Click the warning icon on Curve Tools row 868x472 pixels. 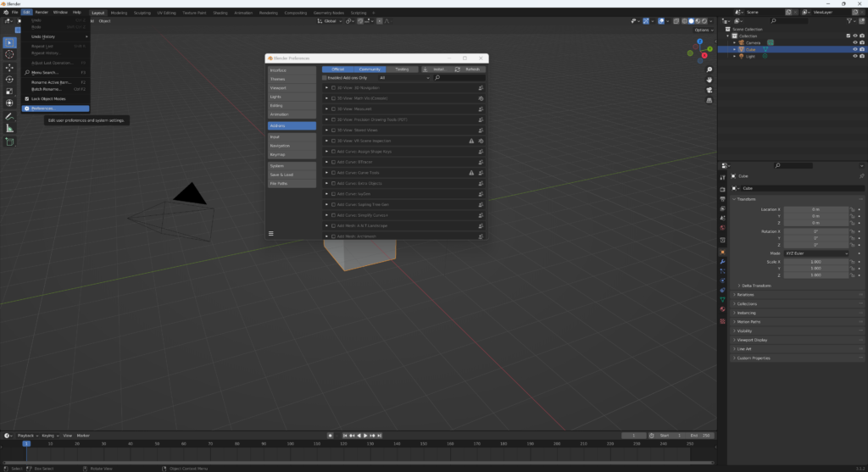point(471,173)
